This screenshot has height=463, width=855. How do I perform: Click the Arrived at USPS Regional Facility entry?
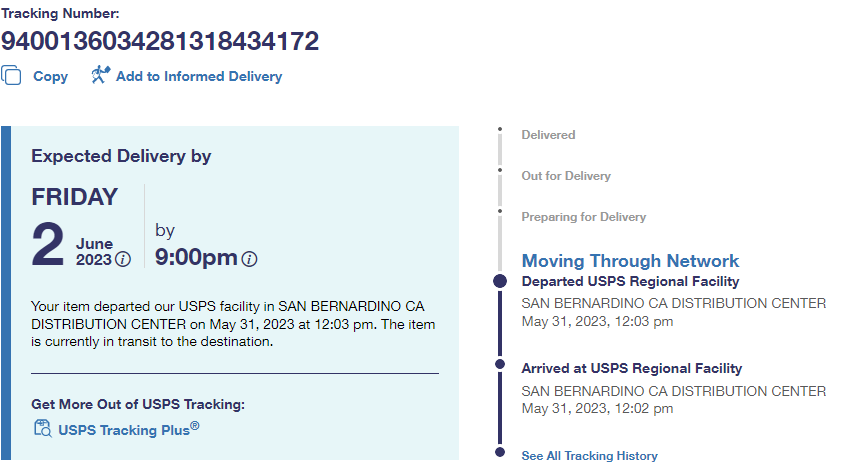click(x=631, y=368)
